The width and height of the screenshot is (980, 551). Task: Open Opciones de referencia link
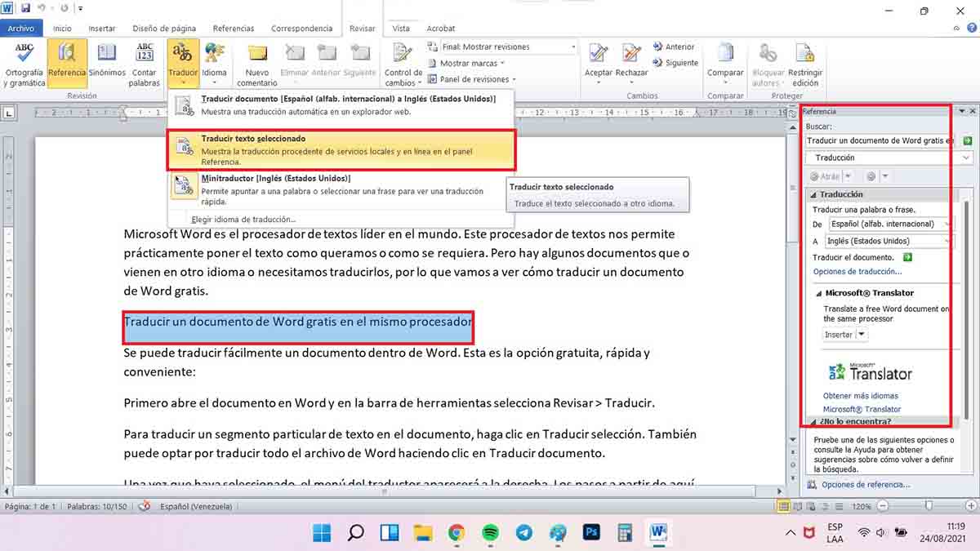866,485
